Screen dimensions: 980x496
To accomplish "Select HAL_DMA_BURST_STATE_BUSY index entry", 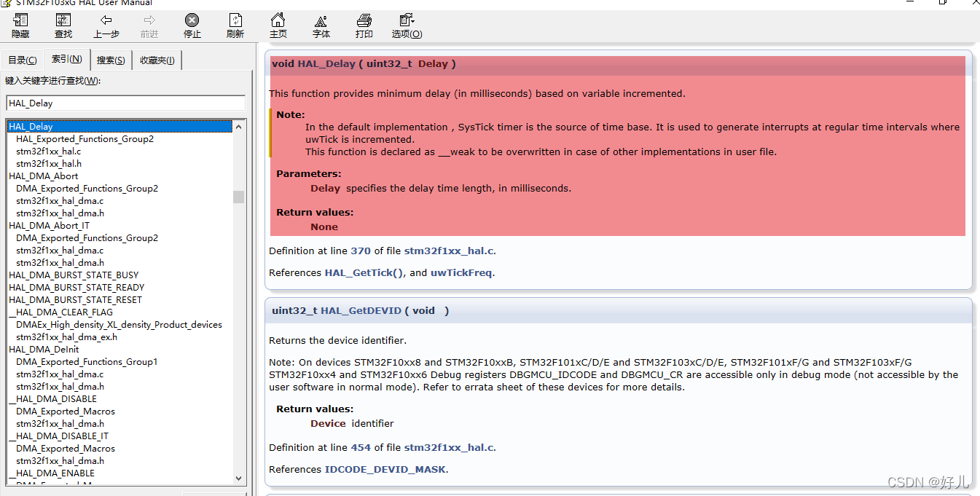I will [x=74, y=275].
